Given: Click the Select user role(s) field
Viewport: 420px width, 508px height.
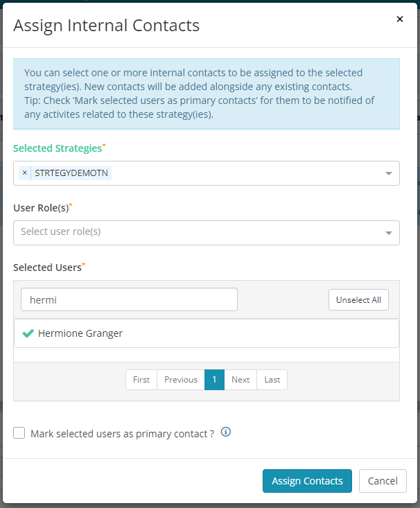Looking at the screenshot, I should point(207,233).
